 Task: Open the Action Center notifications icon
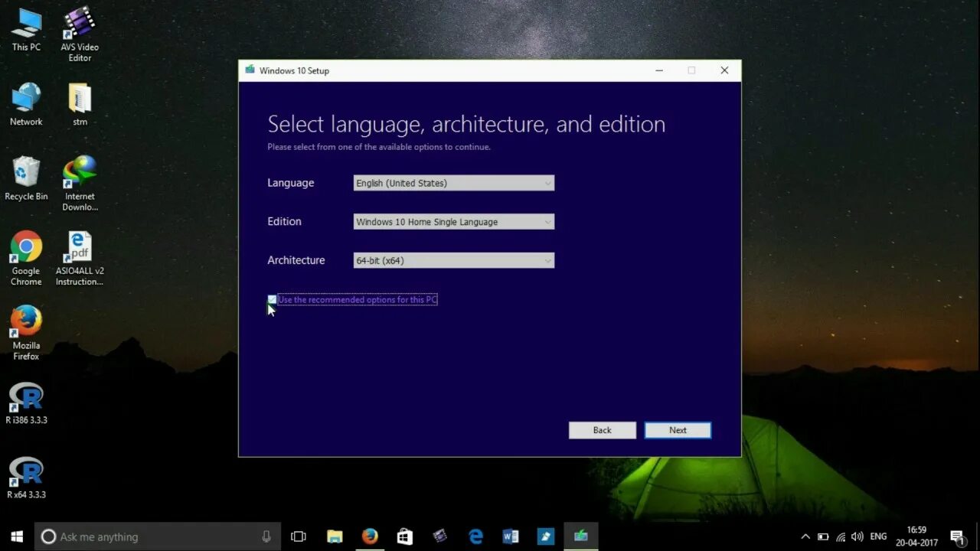coord(956,536)
